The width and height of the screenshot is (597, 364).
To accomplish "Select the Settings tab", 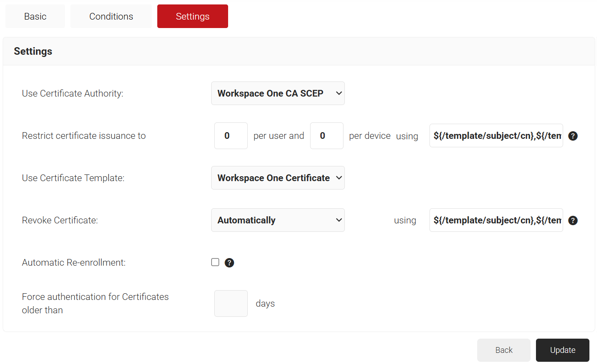I will tap(192, 16).
